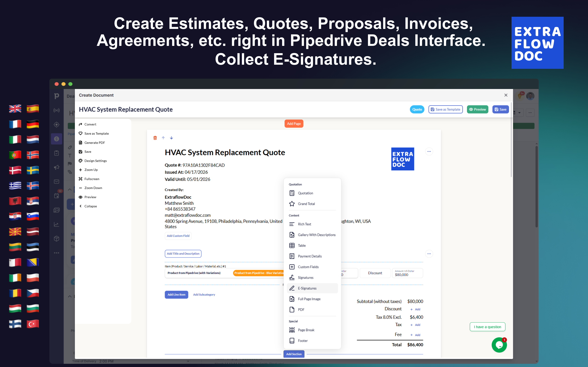Open the Insights analytics chart icon
This screenshot has height=367, width=588.
pos(56,224)
